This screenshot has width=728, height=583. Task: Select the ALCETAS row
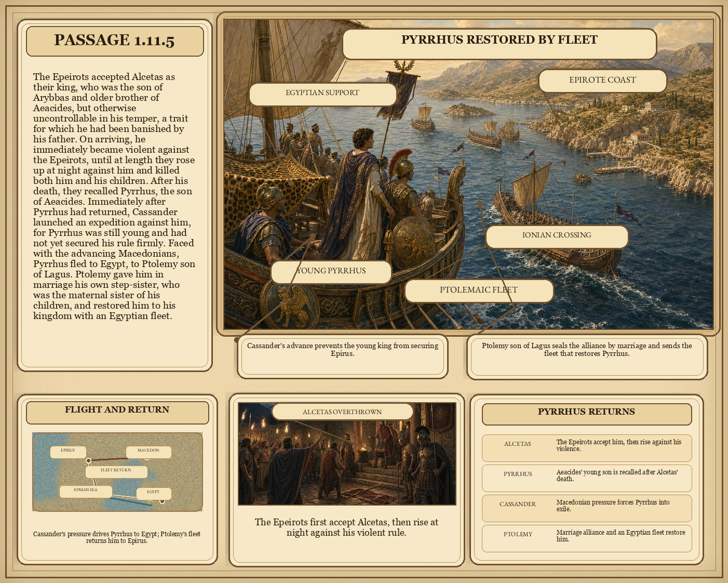[587, 448]
